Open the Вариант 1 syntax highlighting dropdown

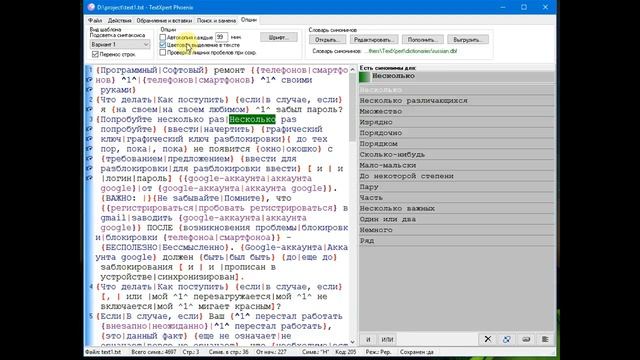(x=120, y=44)
